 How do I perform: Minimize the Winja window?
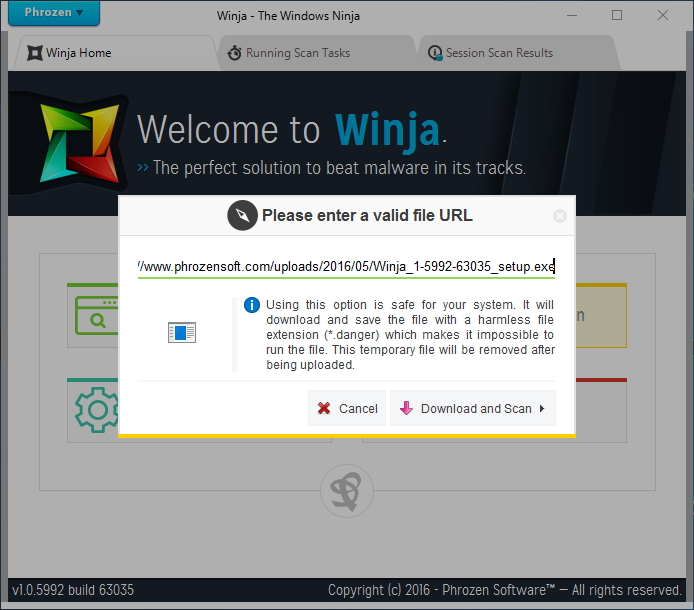pos(572,15)
